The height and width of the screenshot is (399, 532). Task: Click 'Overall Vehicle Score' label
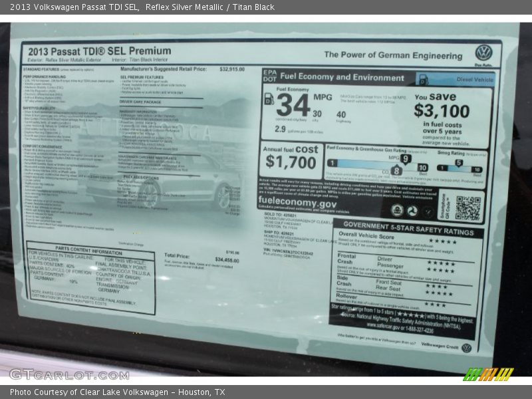click(366, 235)
